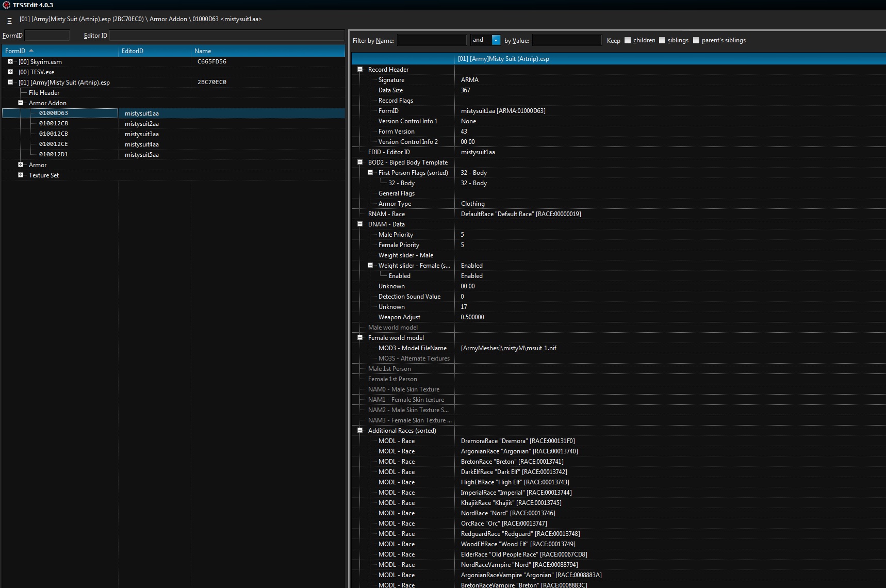Toggle the Keep siblings checkbox
Screen dimensions: 886x588
tap(662, 40)
